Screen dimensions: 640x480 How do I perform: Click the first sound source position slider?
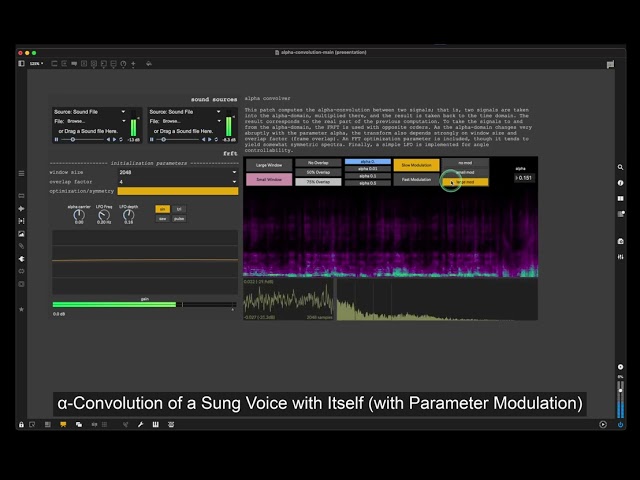click(x=82, y=140)
